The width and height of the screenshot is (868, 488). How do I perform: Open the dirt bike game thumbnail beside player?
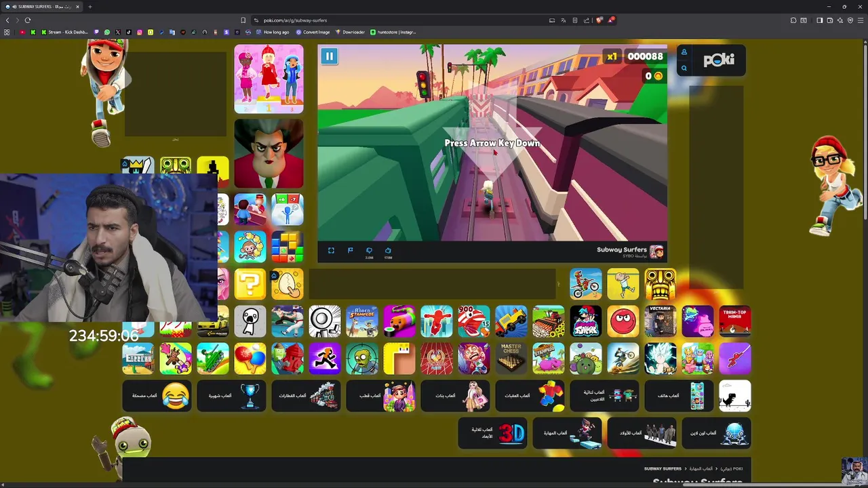(585, 284)
